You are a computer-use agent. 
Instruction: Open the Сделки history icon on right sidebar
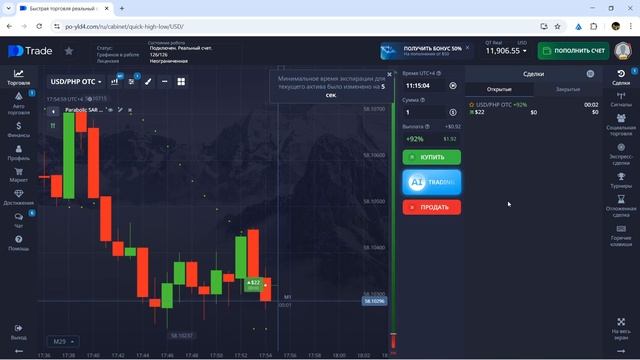[x=621, y=77]
